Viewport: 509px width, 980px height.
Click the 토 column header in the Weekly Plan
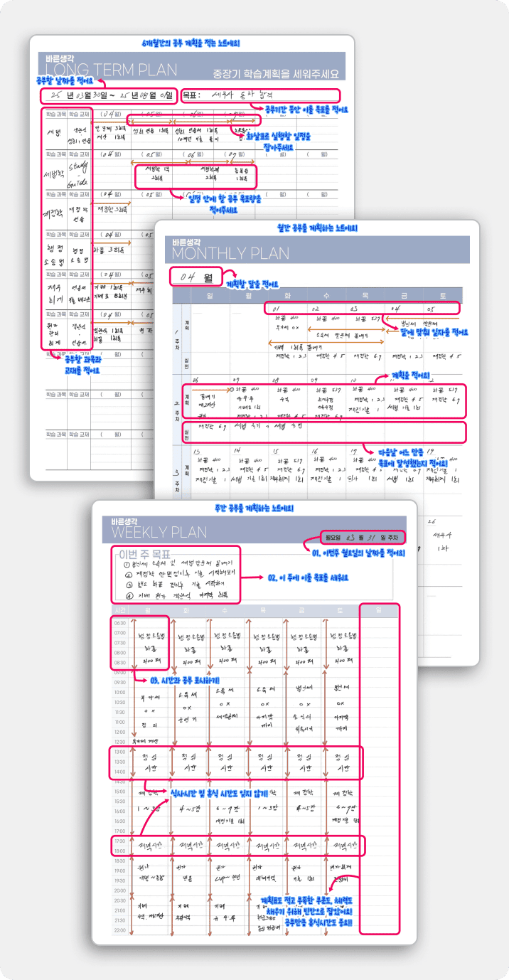pos(340,609)
